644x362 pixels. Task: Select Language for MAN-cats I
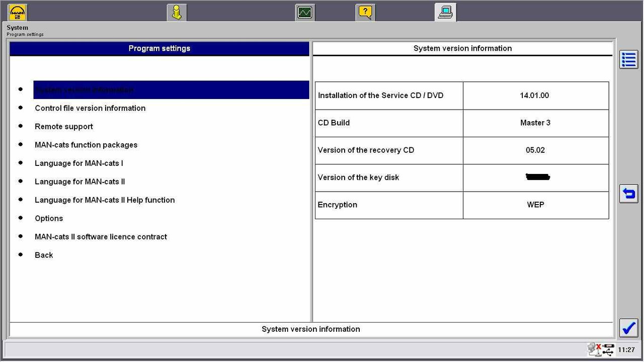click(x=79, y=163)
